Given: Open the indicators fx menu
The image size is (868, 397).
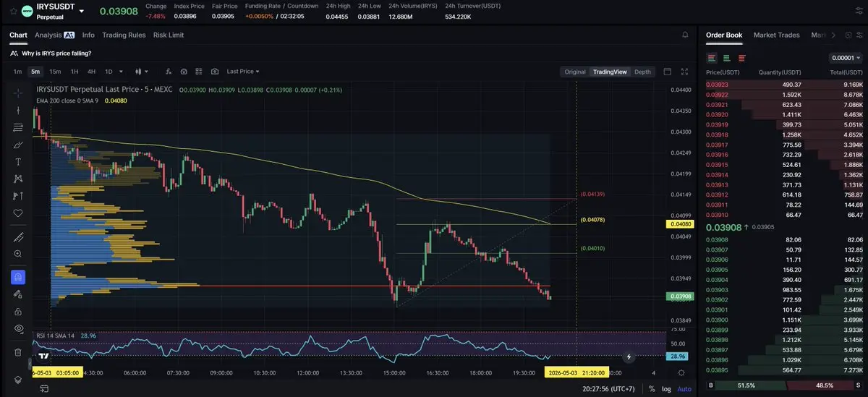Looking at the screenshot, I should tap(168, 72).
